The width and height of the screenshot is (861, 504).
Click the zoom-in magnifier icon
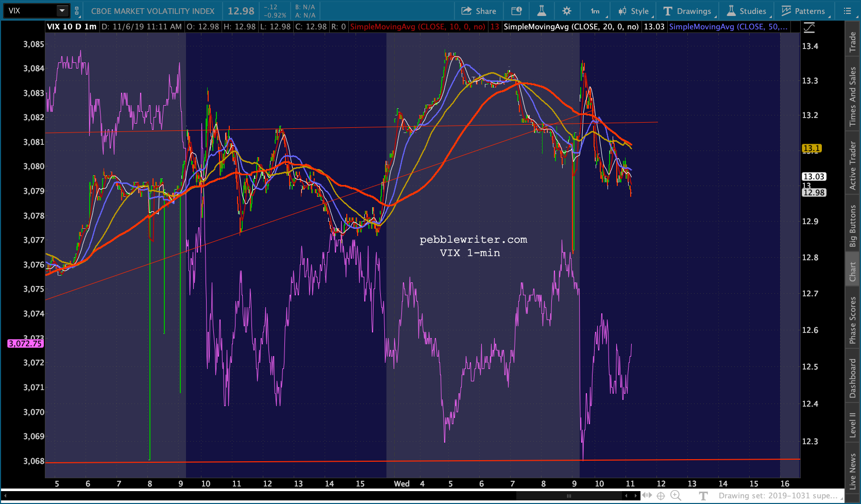[x=676, y=496]
